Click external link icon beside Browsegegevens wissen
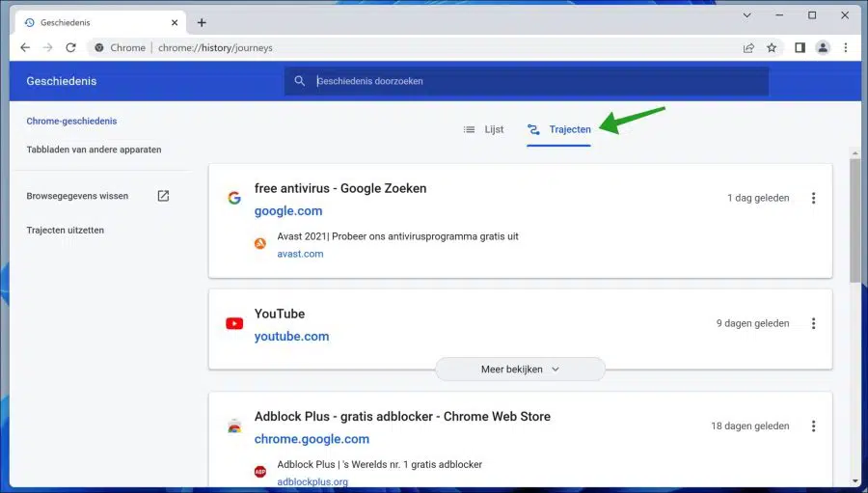 tap(163, 196)
